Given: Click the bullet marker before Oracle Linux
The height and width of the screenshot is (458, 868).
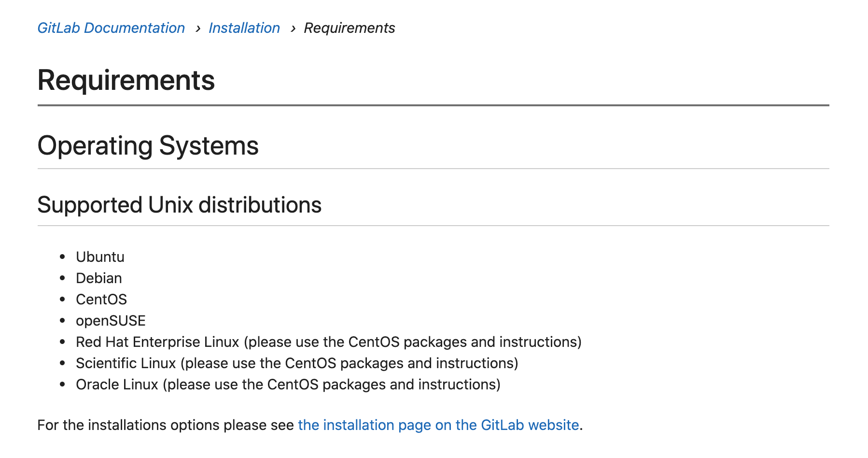Looking at the screenshot, I should coord(62,385).
